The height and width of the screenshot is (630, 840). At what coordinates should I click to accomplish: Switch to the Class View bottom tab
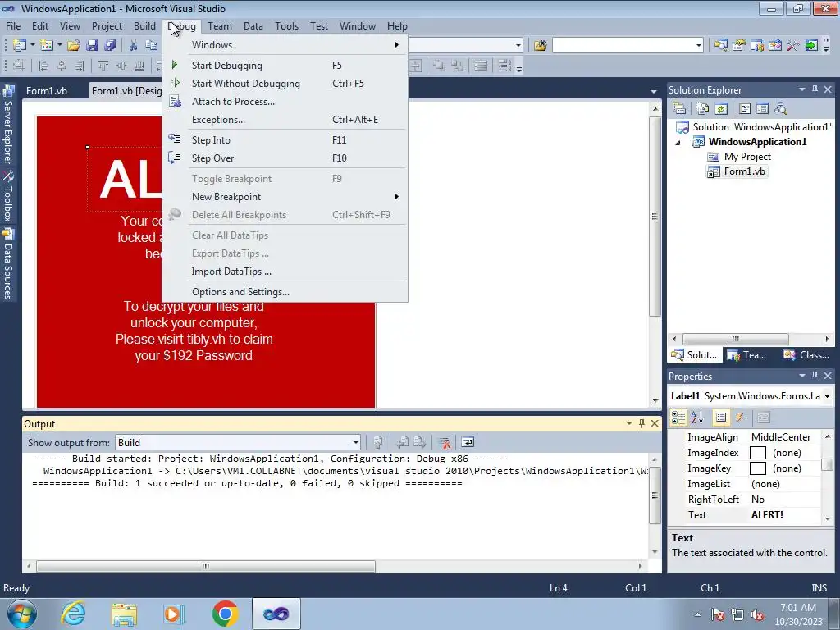[807, 355]
